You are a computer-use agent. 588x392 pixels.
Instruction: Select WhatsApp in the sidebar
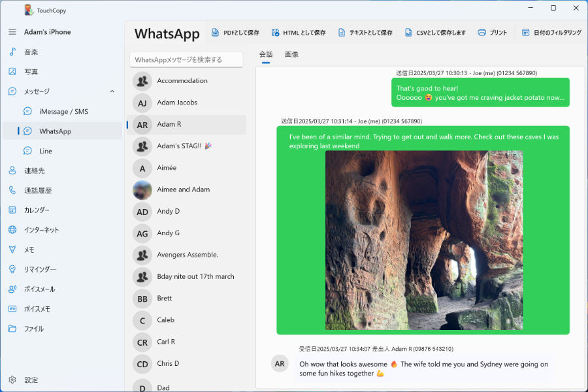[62, 131]
